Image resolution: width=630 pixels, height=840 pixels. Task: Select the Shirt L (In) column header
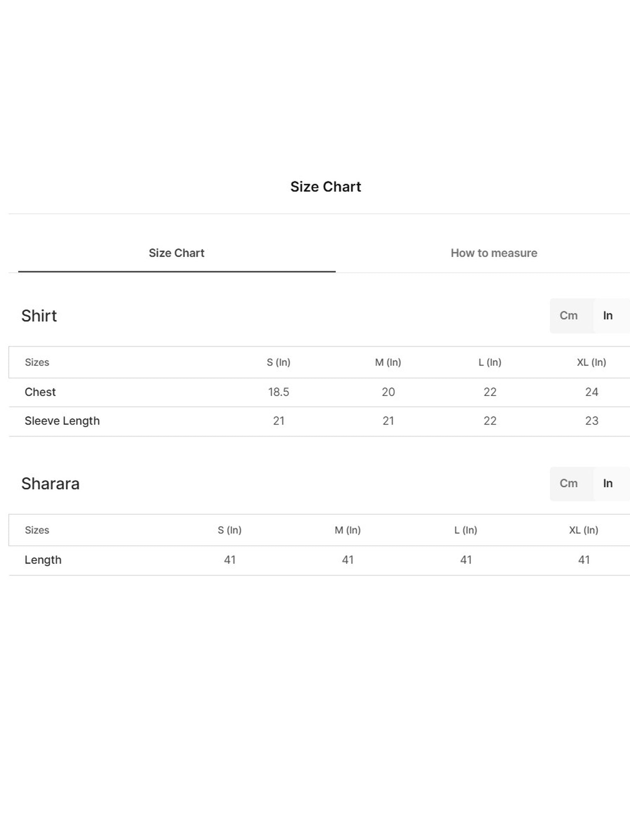pyautogui.click(x=490, y=362)
